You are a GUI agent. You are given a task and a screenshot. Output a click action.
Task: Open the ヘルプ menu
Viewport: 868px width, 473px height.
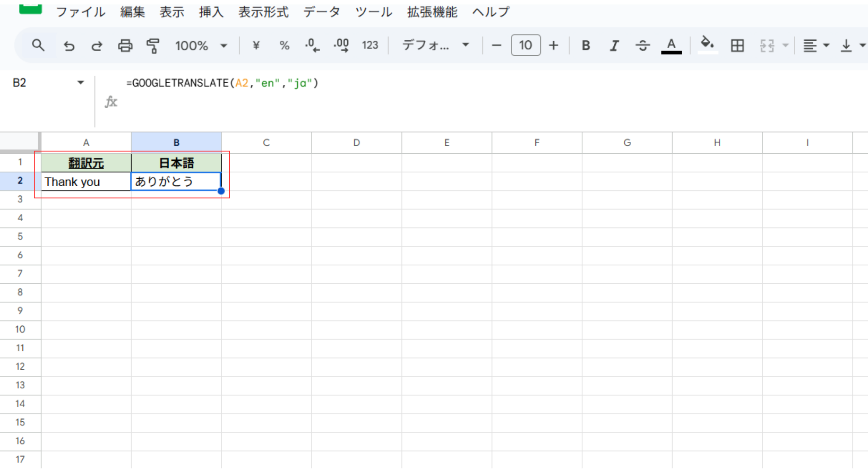tap(491, 12)
